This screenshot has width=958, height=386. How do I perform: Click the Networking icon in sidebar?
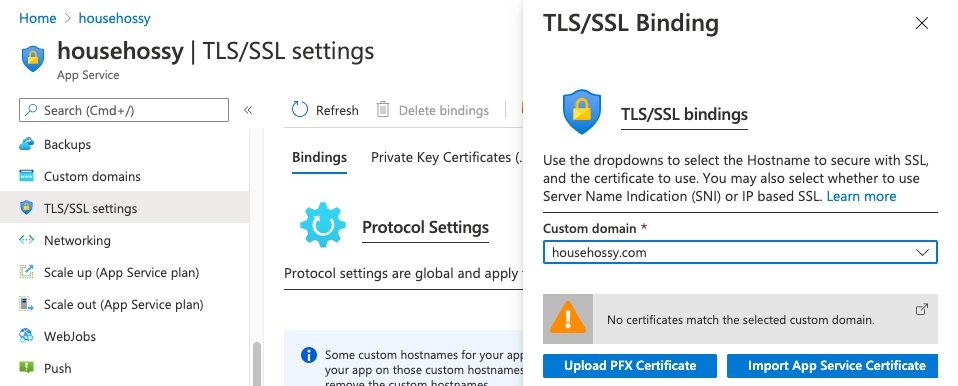click(26, 240)
